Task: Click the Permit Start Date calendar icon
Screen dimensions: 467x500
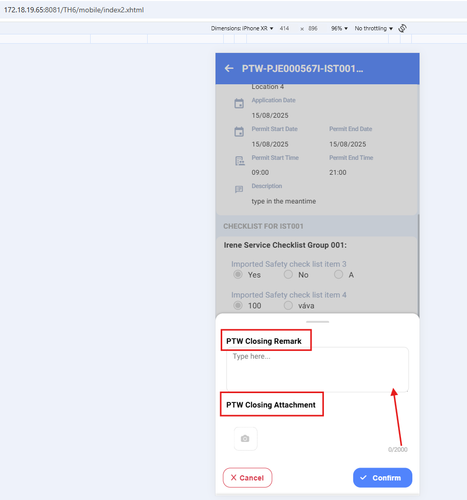Action: coord(239,132)
